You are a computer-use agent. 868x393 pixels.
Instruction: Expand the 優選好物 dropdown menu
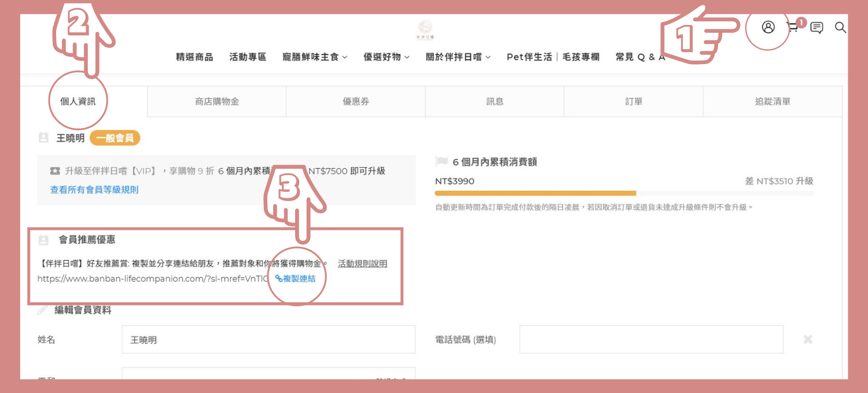386,57
